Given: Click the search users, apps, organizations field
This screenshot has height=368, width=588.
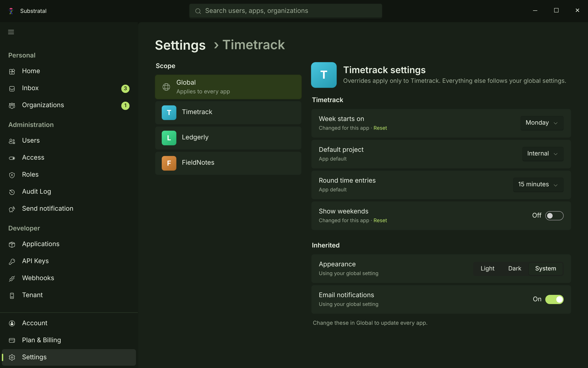Looking at the screenshot, I should [286, 11].
